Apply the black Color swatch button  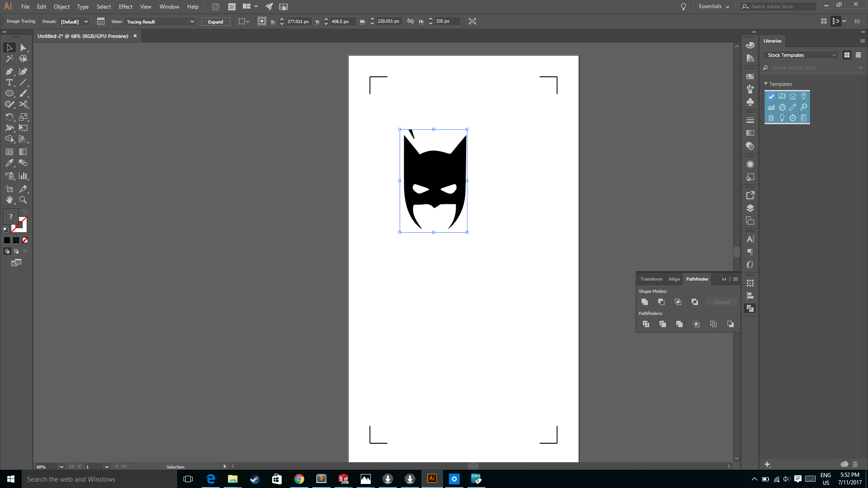click(x=7, y=240)
